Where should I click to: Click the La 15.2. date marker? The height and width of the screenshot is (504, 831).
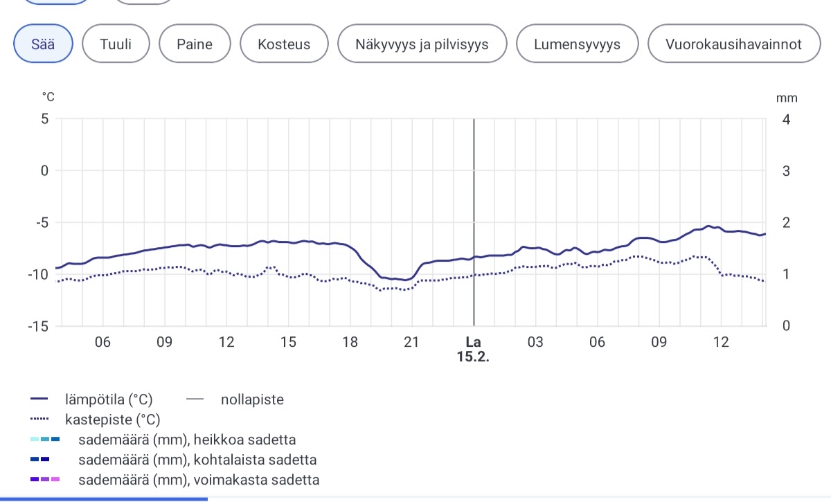pyautogui.click(x=473, y=350)
